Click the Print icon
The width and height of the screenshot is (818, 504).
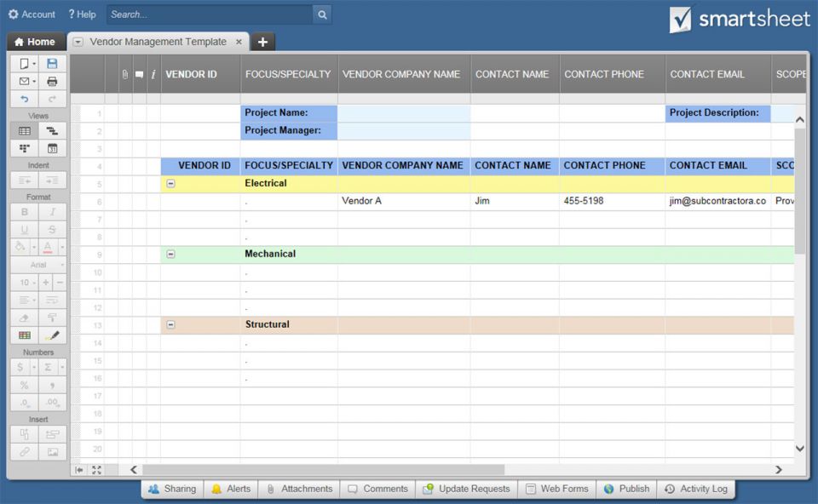tap(52, 82)
